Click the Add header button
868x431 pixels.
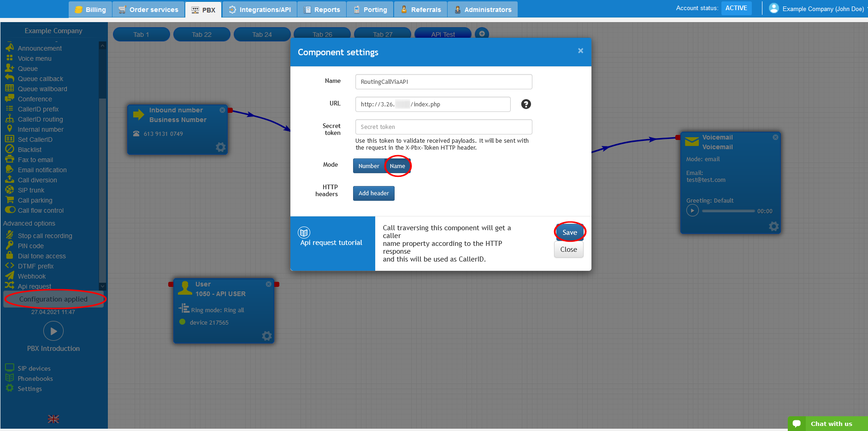pos(373,193)
